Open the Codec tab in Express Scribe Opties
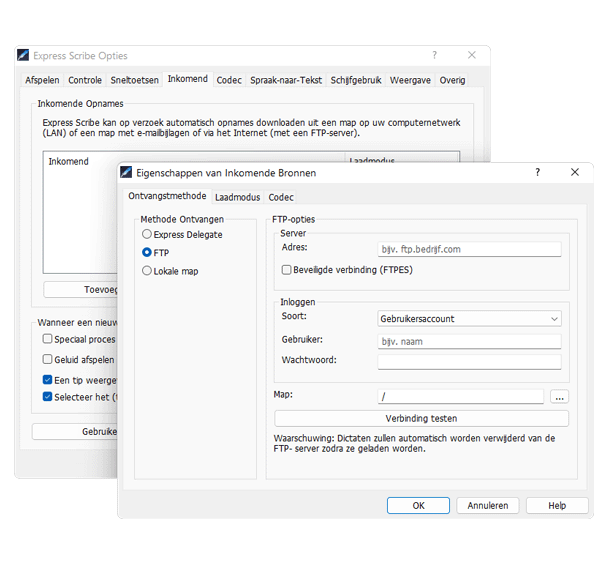The height and width of the screenshot is (567, 606). click(x=229, y=80)
